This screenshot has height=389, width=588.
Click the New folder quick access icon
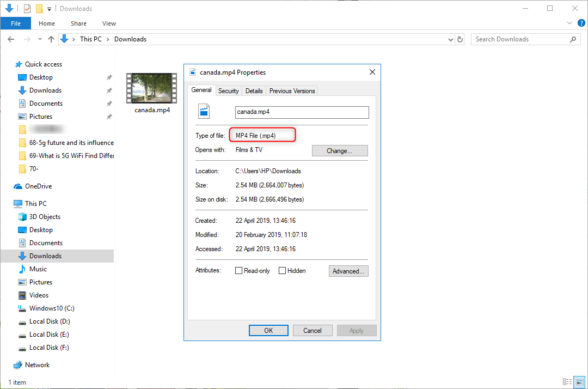click(39, 8)
